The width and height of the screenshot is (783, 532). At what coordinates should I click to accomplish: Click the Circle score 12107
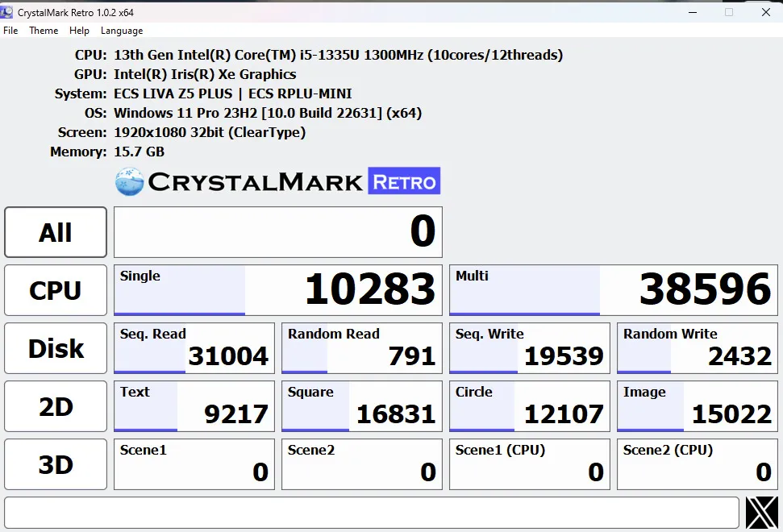(x=530, y=406)
